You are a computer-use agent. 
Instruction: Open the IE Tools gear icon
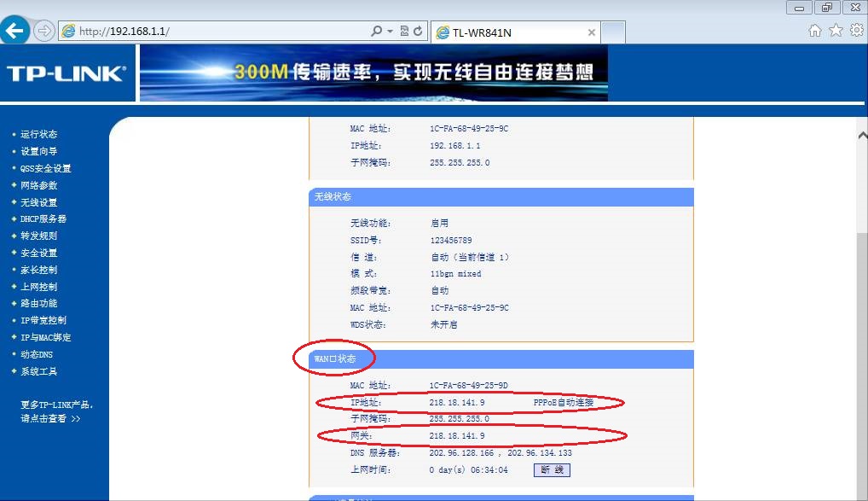856,31
